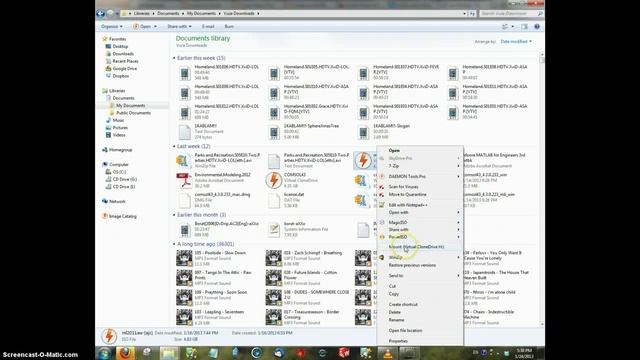Select the COMSOL43 Virtual CloneDrive icon

(273, 180)
